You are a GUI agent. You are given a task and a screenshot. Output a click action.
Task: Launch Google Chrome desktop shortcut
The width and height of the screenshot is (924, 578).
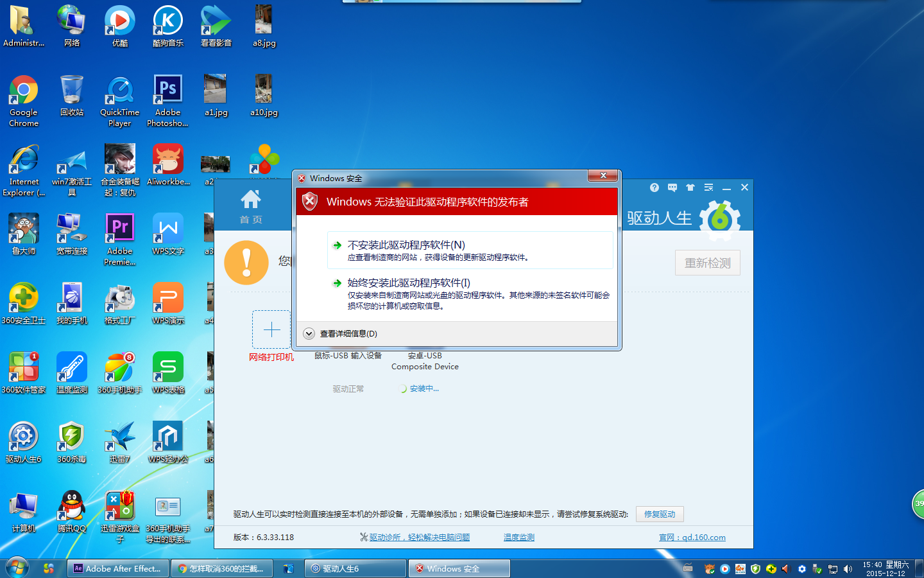[24, 101]
